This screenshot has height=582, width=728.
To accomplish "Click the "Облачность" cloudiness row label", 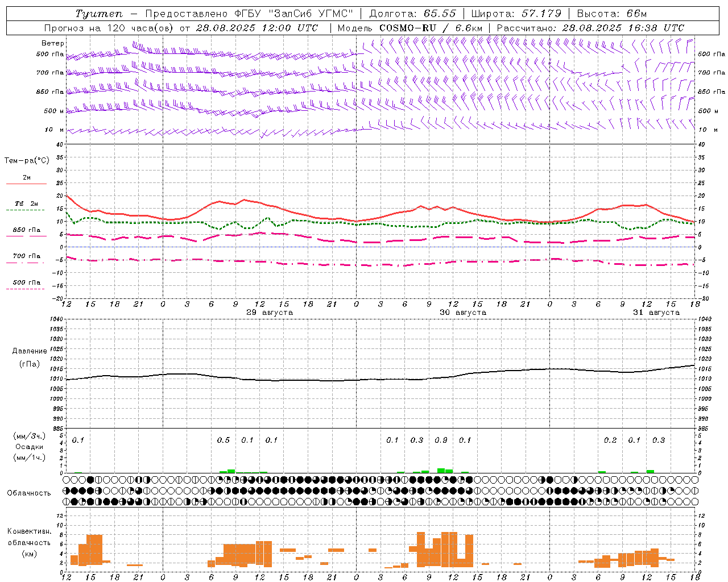I will click(x=29, y=493).
